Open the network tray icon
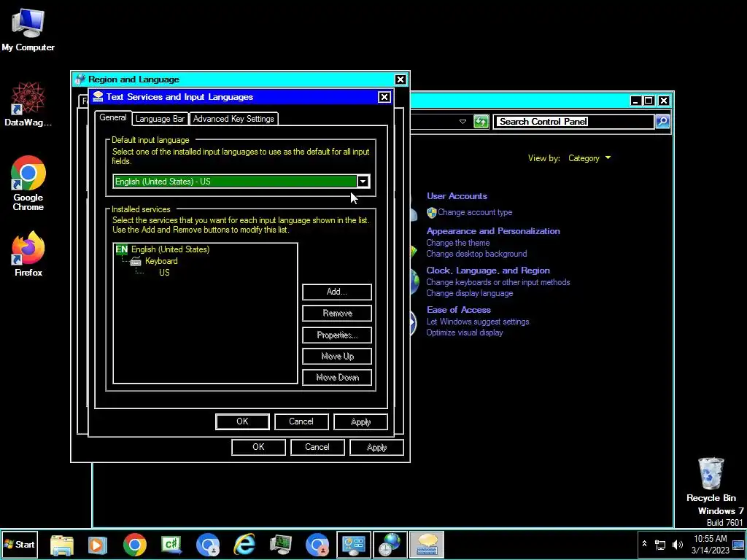 [660, 544]
